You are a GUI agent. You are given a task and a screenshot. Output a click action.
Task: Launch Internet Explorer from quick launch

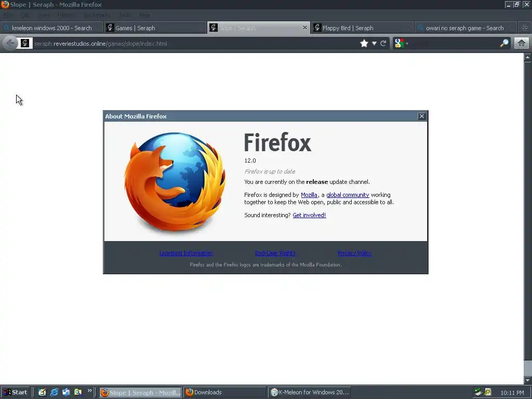[54, 392]
